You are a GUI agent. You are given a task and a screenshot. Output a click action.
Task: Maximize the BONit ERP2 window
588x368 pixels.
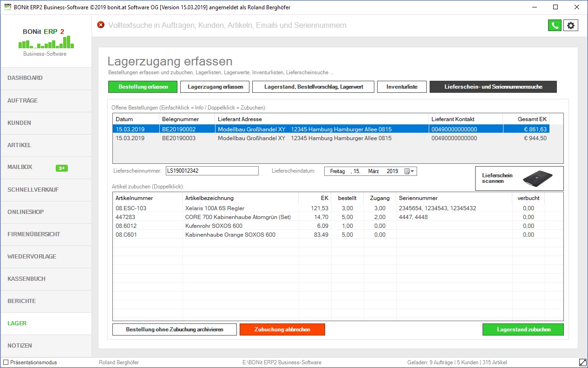pyautogui.click(x=555, y=7)
